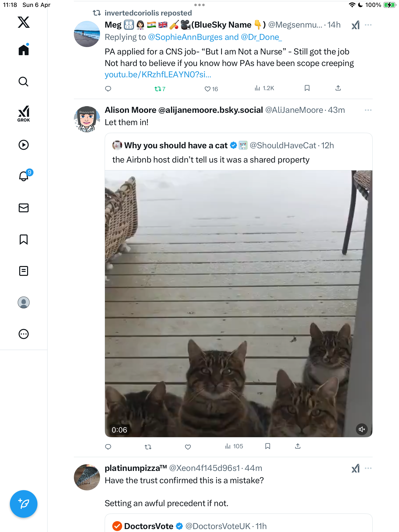Viewport: 399px width, 532px height.
Task: Open the youtu.be link in Meg's post
Action: point(158,74)
